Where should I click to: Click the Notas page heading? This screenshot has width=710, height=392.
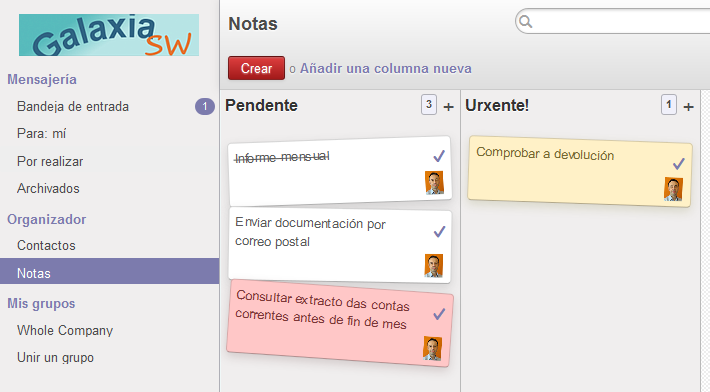tap(253, 24)
